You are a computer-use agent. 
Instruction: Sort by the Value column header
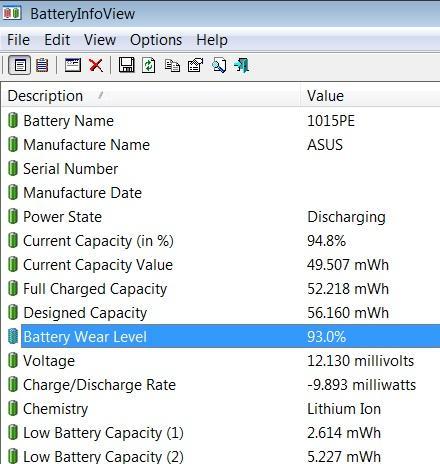pos(370,96)
